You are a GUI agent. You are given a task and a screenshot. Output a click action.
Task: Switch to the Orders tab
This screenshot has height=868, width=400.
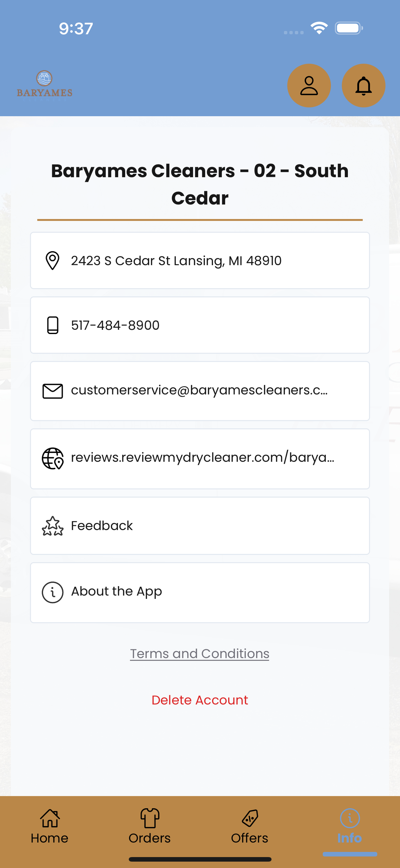[x=149, y=826]
